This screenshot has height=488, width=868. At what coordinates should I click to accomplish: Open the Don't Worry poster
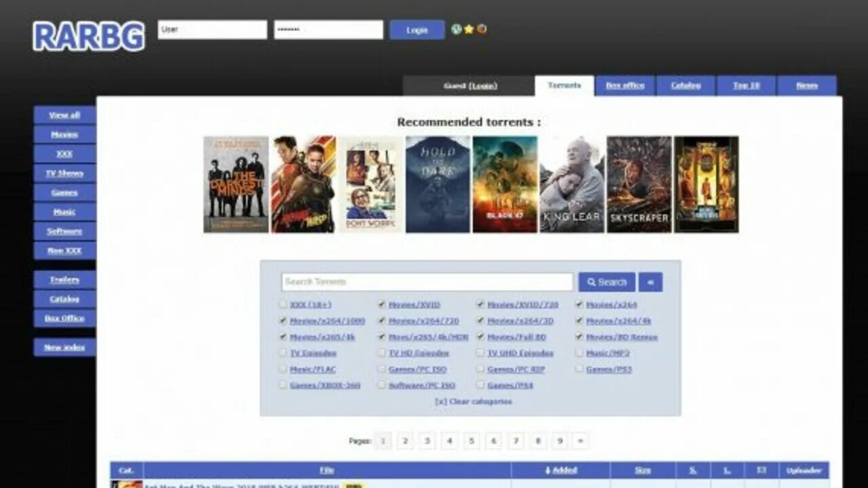pyautogui.click(x=370, y=184)
